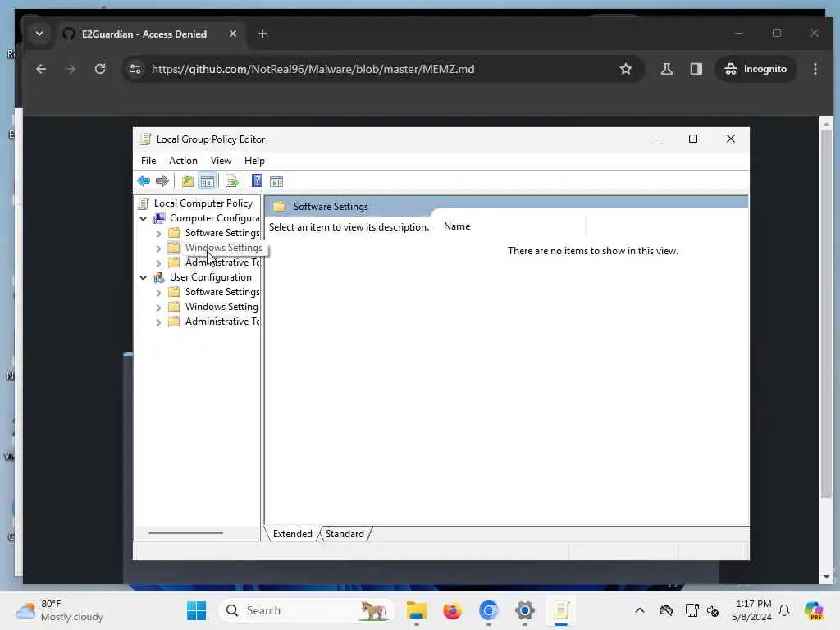Click the Group Policy Editor taskbar icon
Image resolution: width=840 pixels, height=630 pixels.
point(561,610)
